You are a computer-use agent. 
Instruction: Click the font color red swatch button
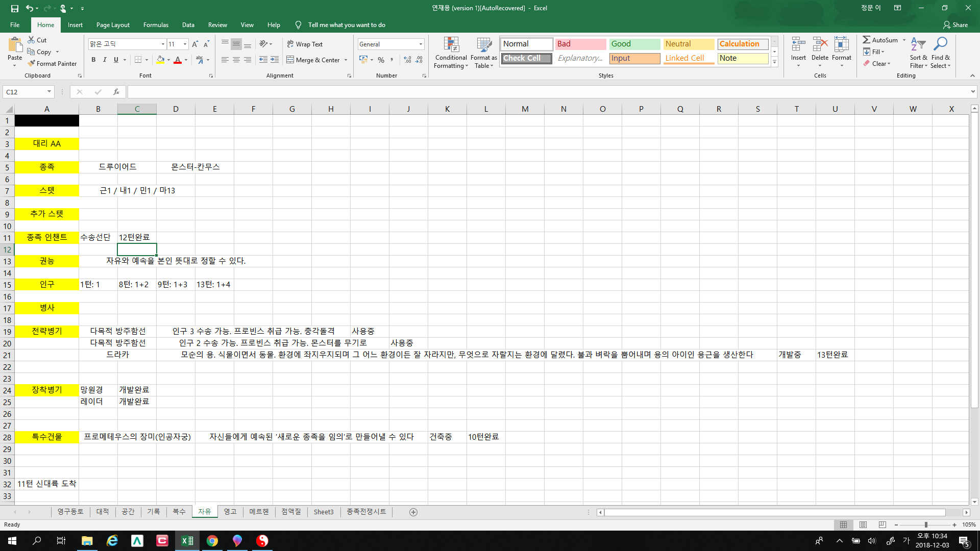178,60
